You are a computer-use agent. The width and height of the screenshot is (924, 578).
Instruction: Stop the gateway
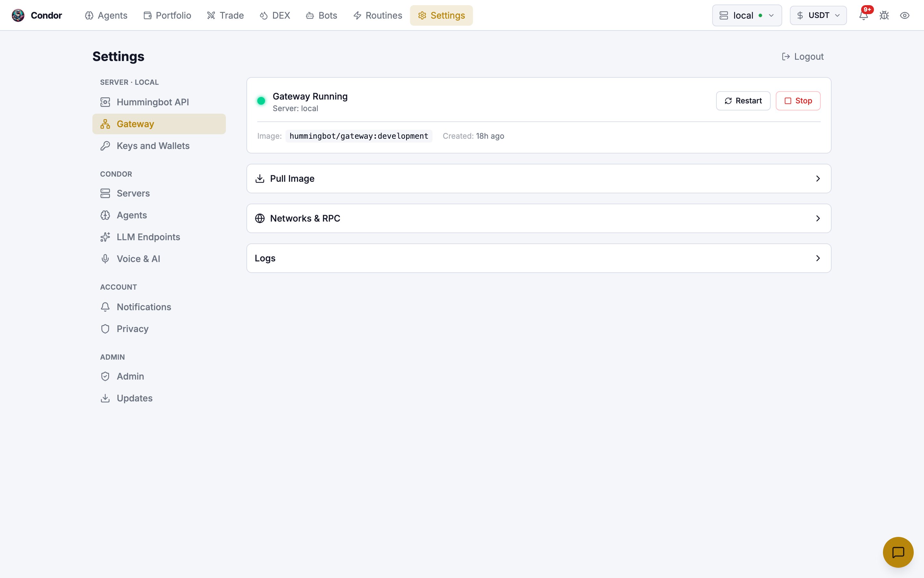click(x=798, y=101)
